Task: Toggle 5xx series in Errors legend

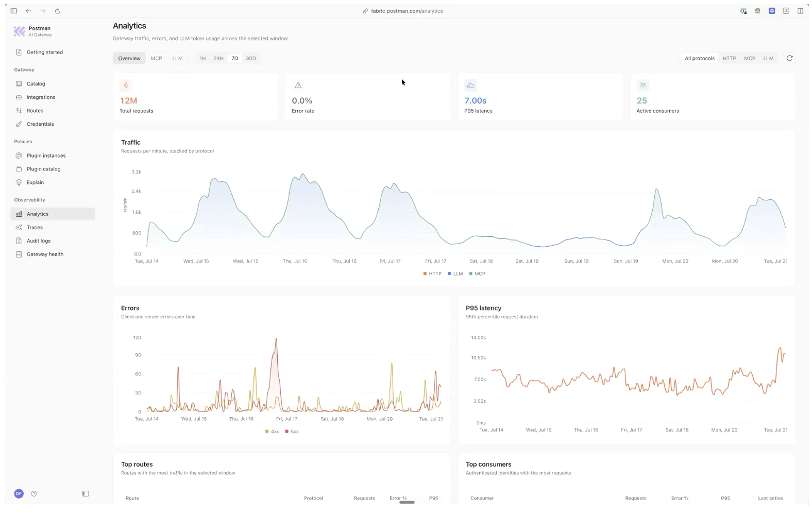Action: [x=292, y=431]
